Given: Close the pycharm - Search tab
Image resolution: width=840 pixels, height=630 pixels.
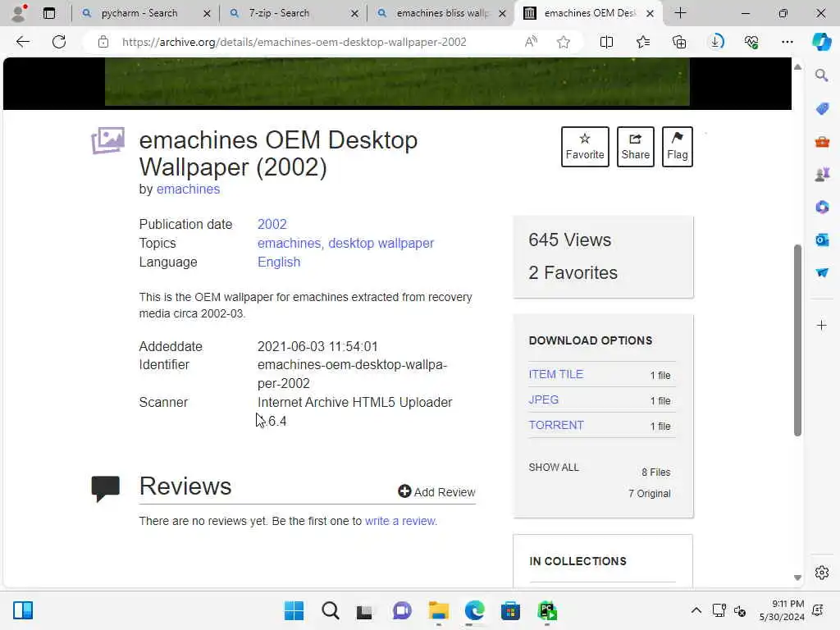Looking at the screenshot, I should point(207,13).
